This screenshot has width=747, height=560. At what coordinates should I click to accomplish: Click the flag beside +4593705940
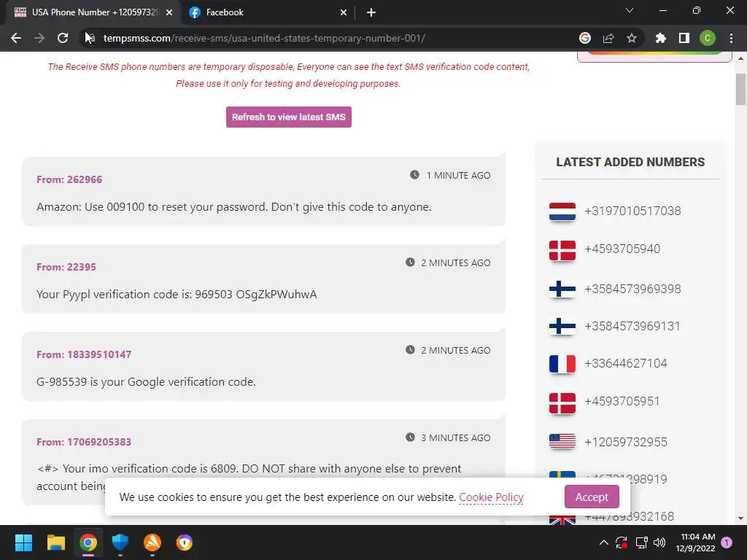click(562, 251)
